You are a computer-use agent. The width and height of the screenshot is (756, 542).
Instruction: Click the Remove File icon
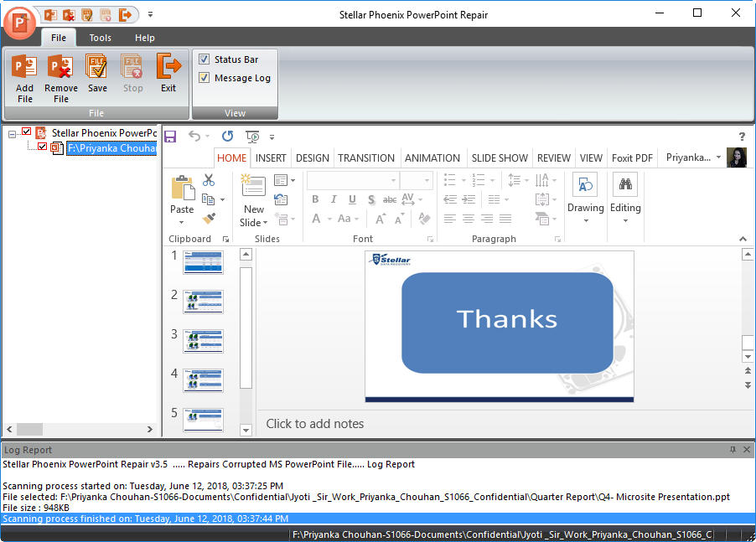coord(60,67)
